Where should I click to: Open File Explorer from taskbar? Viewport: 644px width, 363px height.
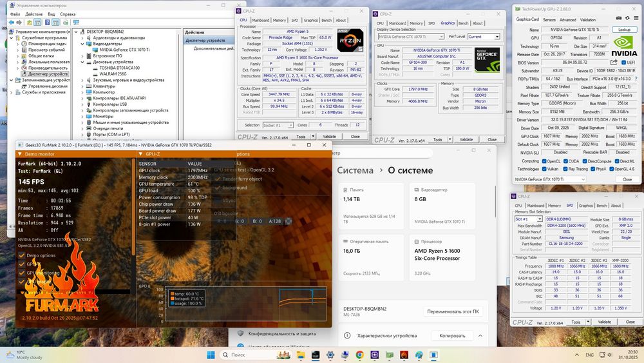click(x=301, y=355)
